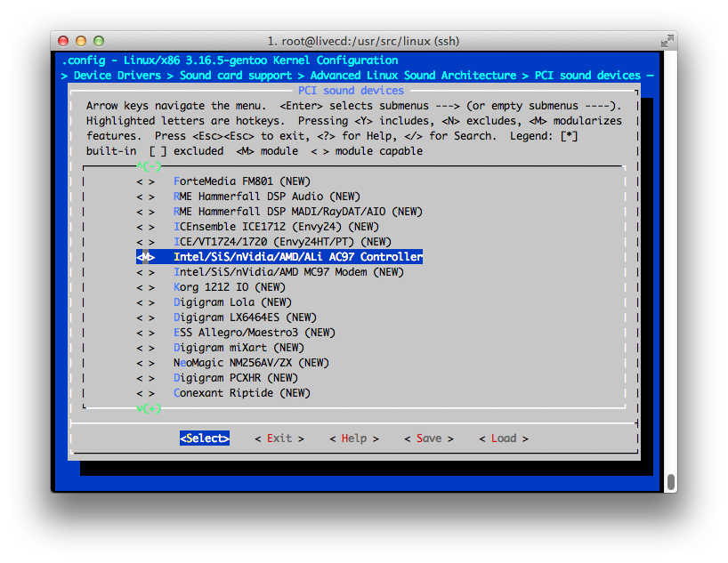Click PCI sound devices breadcrumb item
728x563 pixels.
[x=587, y=76]
